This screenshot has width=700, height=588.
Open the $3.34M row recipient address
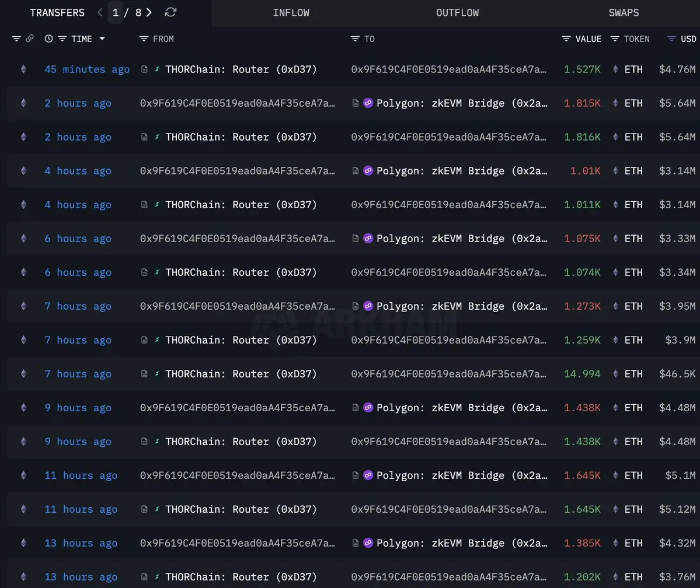[x=448, y=272]
